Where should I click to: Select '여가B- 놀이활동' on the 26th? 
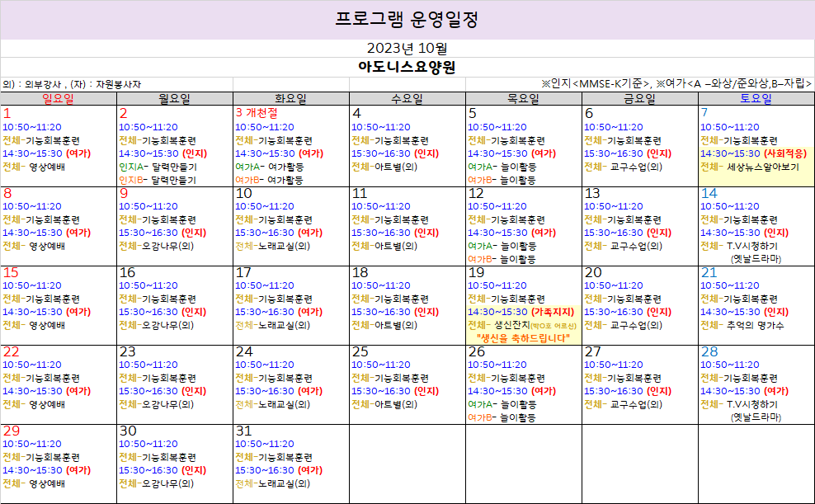502,417
